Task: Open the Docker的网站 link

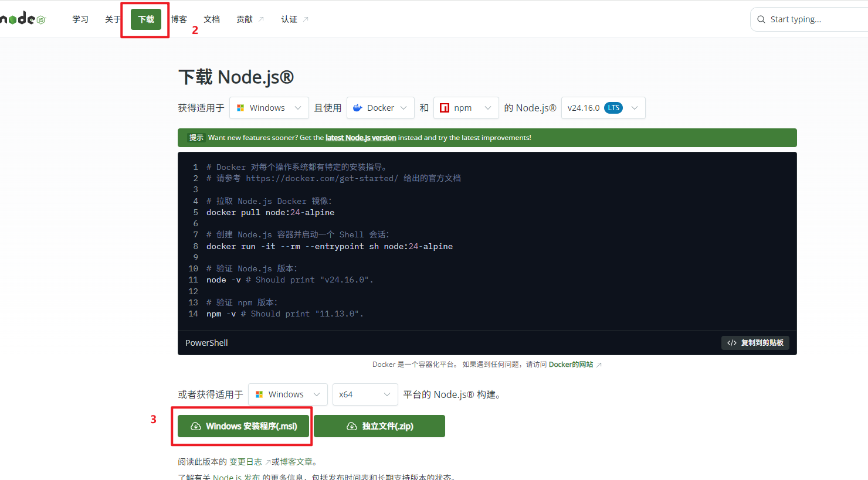Action: 575,365
